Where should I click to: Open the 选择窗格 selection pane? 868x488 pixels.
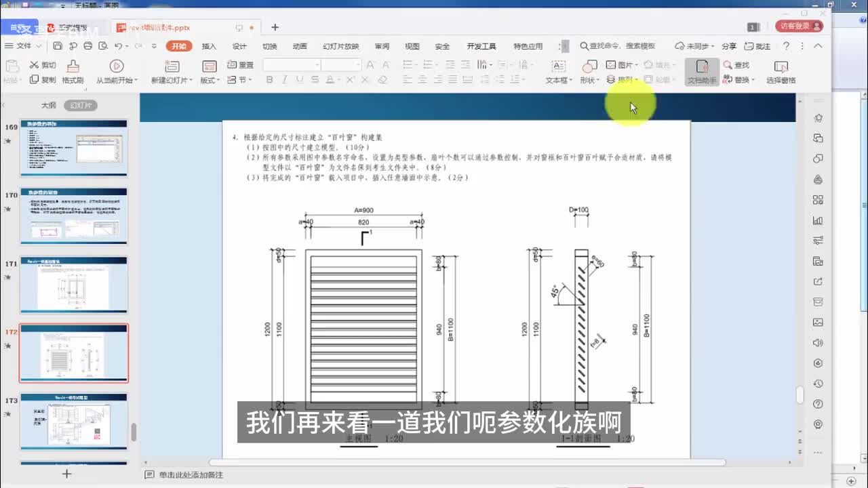pos(781,72)
